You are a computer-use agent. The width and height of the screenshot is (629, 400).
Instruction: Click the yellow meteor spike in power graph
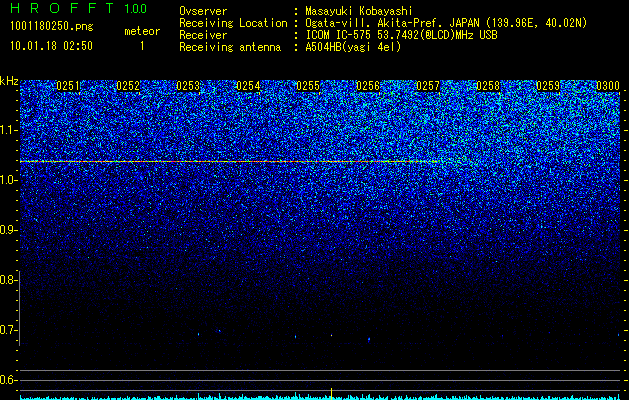click(x=331, y=393)
